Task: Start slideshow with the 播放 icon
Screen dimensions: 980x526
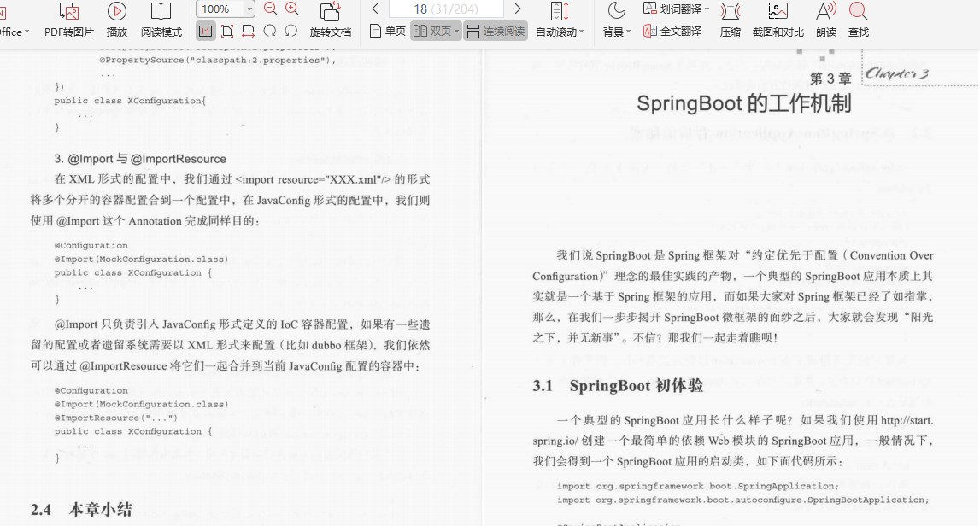Action: pos(117,11)
